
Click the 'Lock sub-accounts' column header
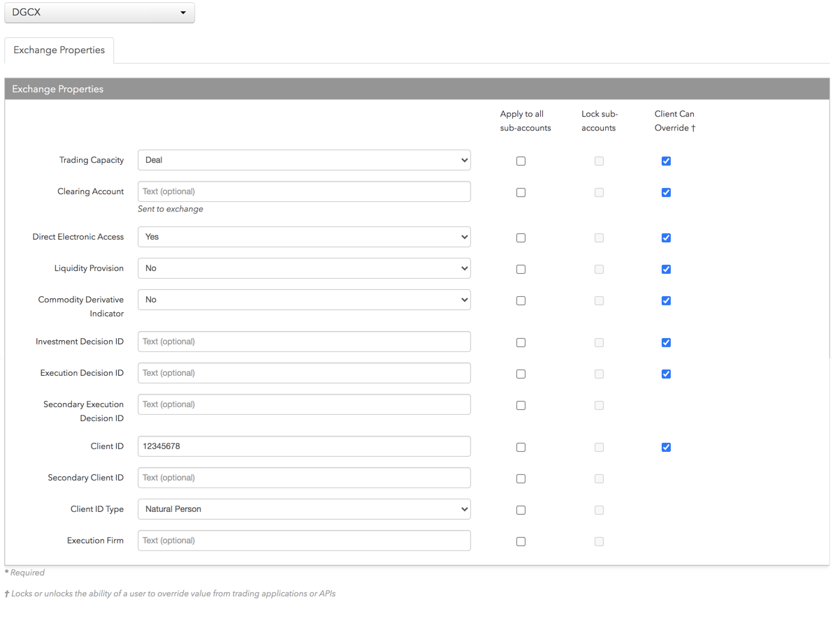click(x=600, y=121)
